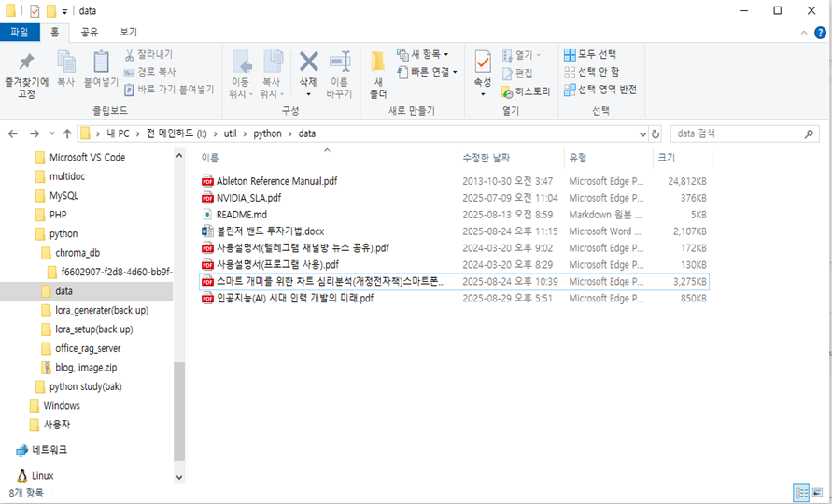Image resolution: width=832 pixels, height=504 pixels.
Task: Go up one folder level
Action: [x=67, y=133]
